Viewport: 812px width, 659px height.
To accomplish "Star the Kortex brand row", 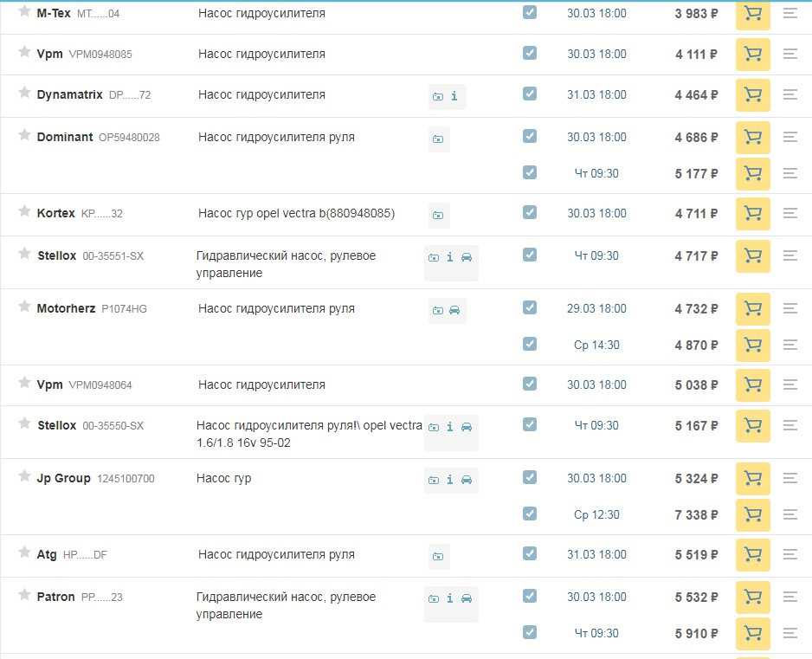I will pyautogui.click(x=24, y=210).
